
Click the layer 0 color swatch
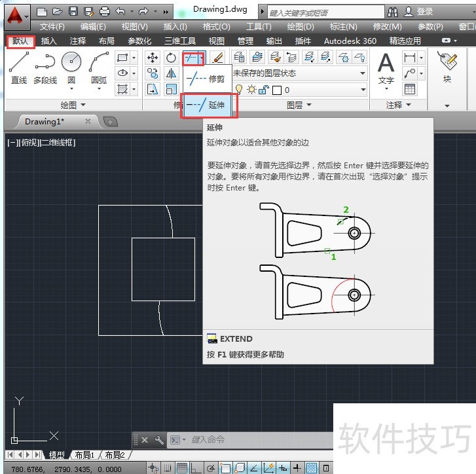tap(276, 90)
